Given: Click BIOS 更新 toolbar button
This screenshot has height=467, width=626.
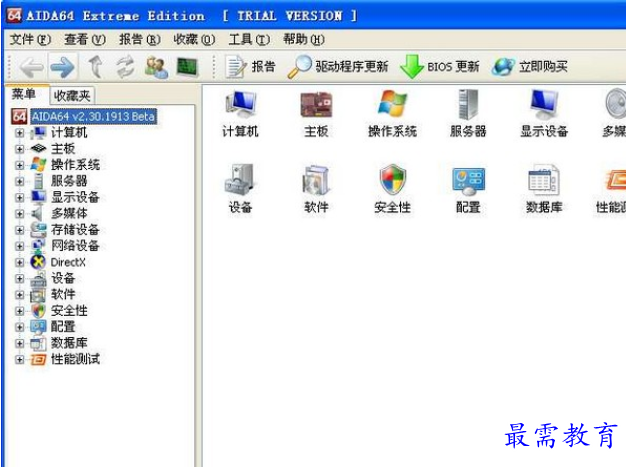Looking at the screenshot, I should (x=440, y=67).
